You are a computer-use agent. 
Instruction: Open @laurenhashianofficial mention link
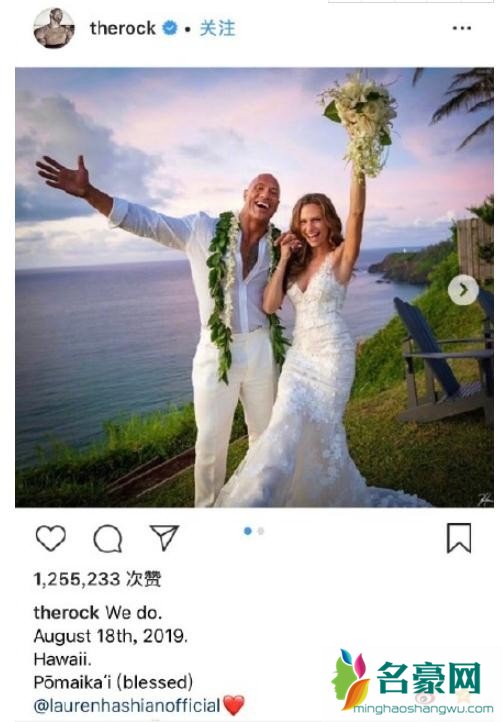point(127,705)
